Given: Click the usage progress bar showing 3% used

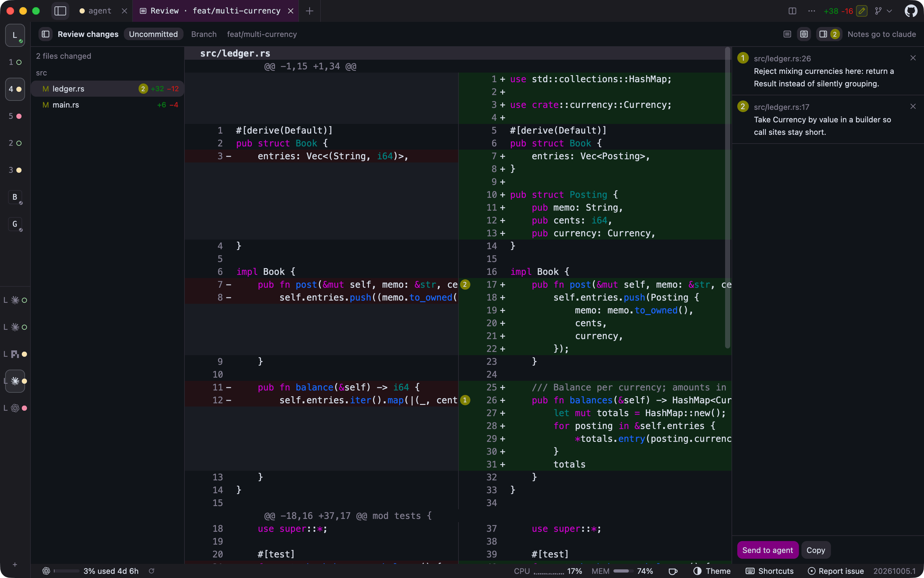Looking at the screenshot, I should tap(67, 571).
